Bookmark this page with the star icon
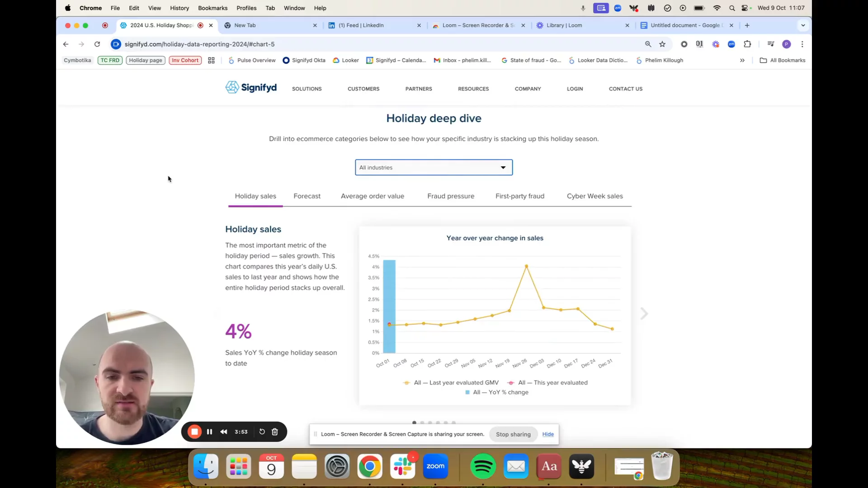This screenshot has height=488, width=868. click(x=662, y=44)
